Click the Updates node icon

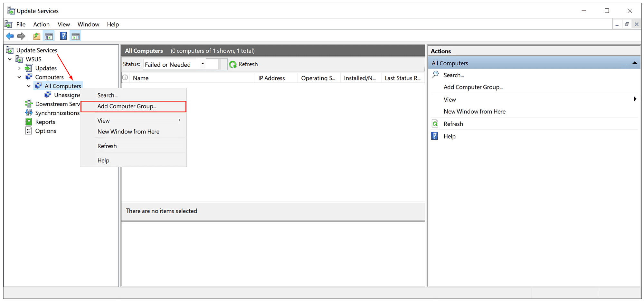click(x=29, y=68)
